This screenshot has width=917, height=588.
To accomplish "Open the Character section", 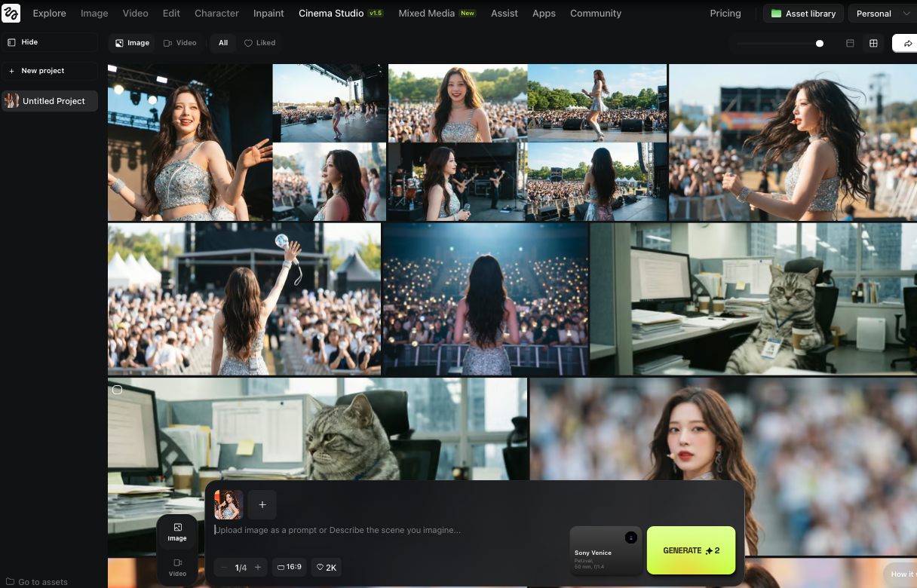I will point(216,14).
